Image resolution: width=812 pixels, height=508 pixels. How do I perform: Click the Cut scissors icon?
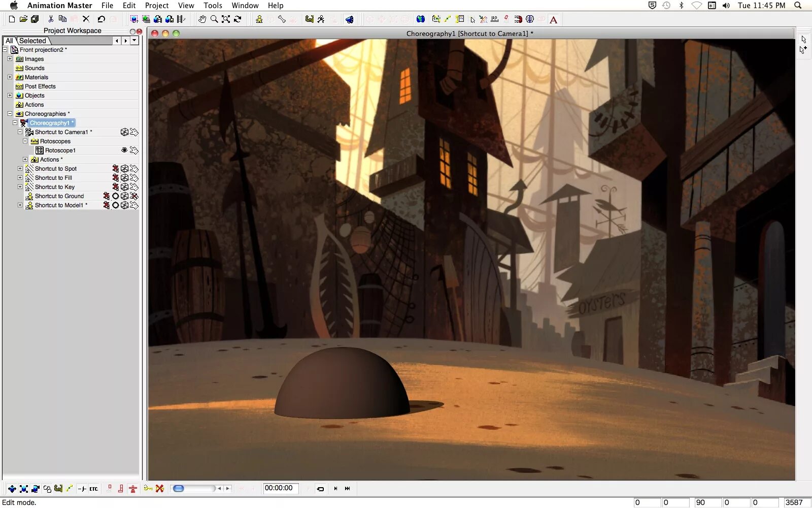[51, 19]
